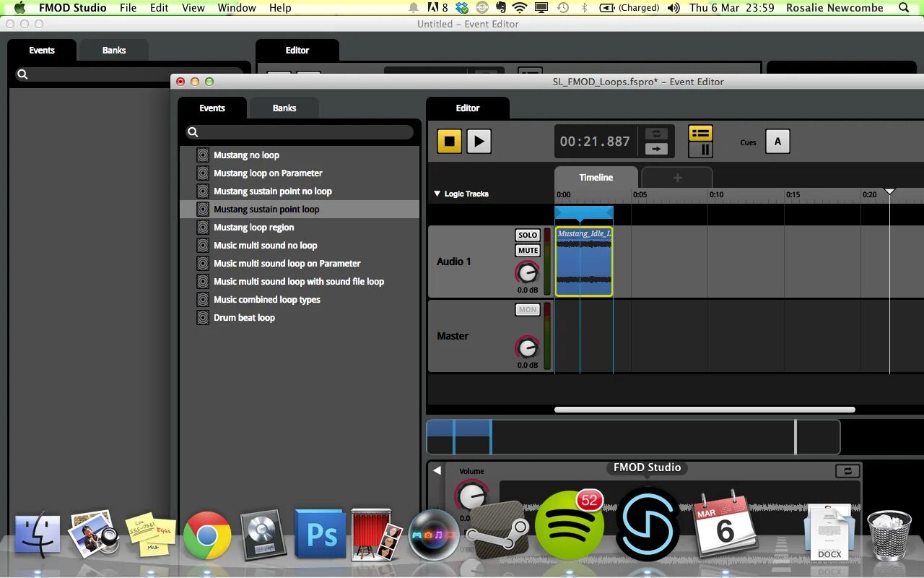This screenshot has height=578, width=924.
Task: Click the yellow Stop button
Action: [449, 141]
